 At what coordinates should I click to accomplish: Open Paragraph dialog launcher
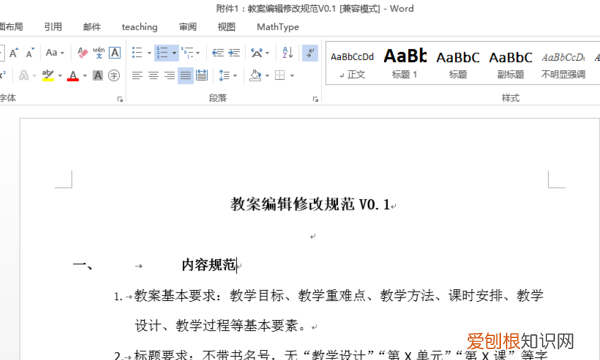click(x=315, y=99)
